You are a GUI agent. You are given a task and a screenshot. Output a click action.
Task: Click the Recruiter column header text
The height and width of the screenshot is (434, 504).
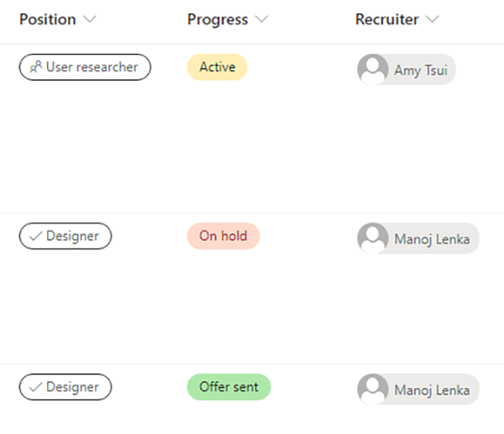pyautogui.click(x=387, y=19)
